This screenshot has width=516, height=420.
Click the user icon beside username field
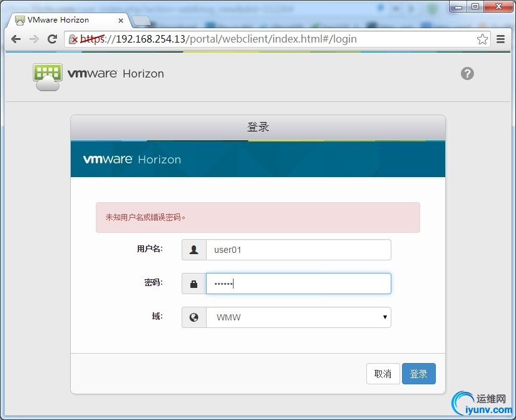pyautogui.click(x=194, y=250)
